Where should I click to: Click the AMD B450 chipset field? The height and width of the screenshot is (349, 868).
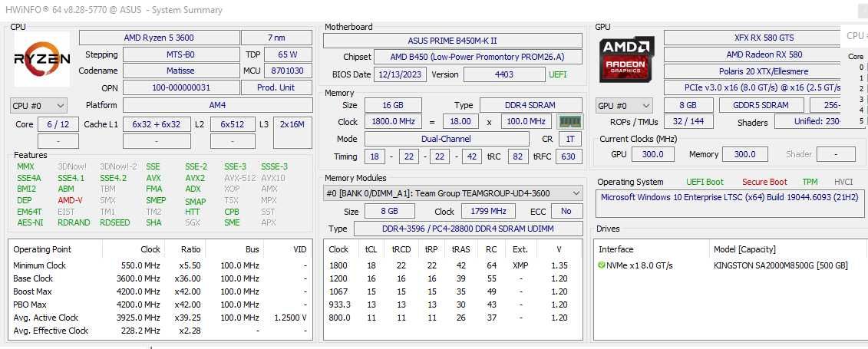[x=477, y=57]
